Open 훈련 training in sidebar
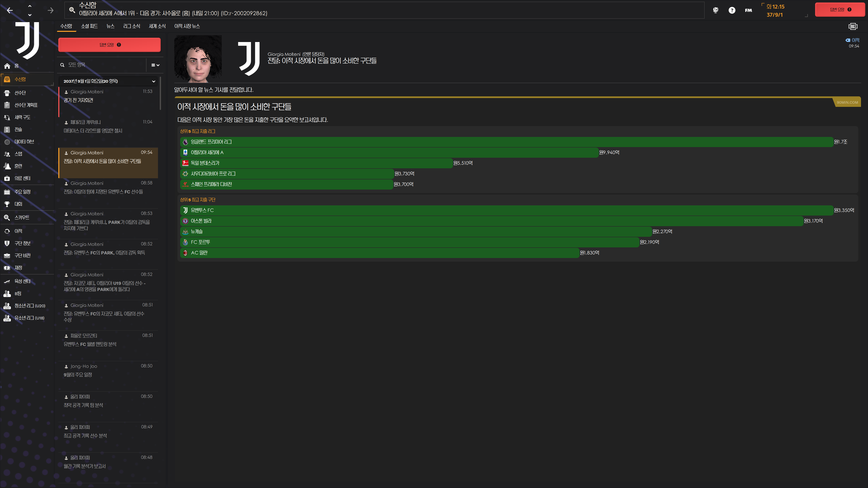Image resolution: width=868 pixels, height=488 pixels. pyautogui.click(x=27, y=166)
